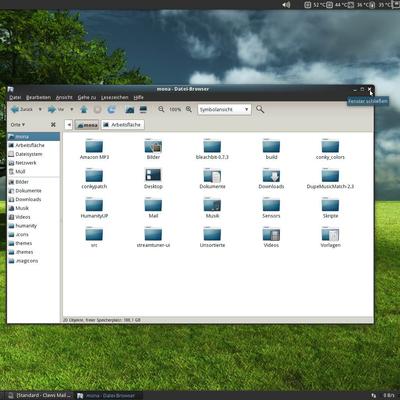Open the home folder via toolbar icon

130,109
